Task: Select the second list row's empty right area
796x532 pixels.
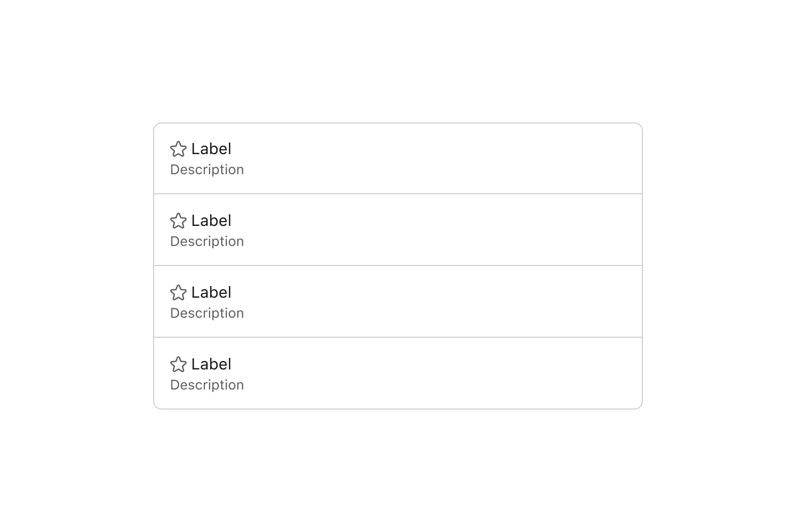Action: [x=475, y=230]
